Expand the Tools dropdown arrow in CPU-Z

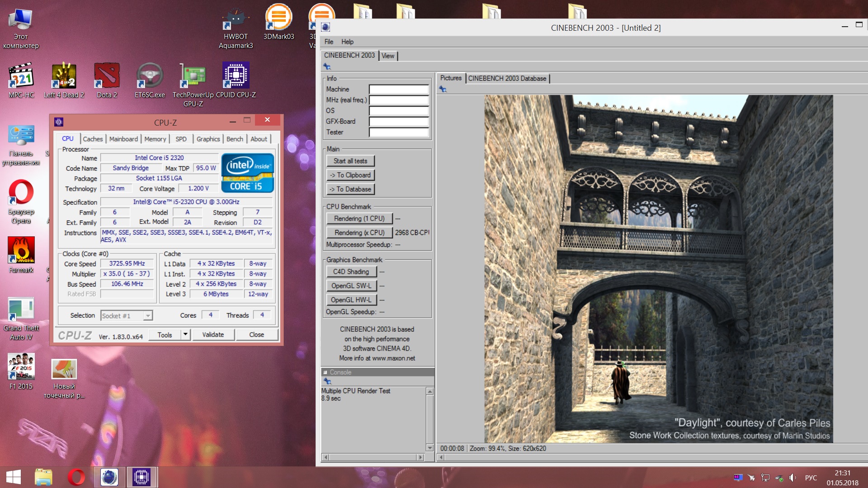(185, 334)
